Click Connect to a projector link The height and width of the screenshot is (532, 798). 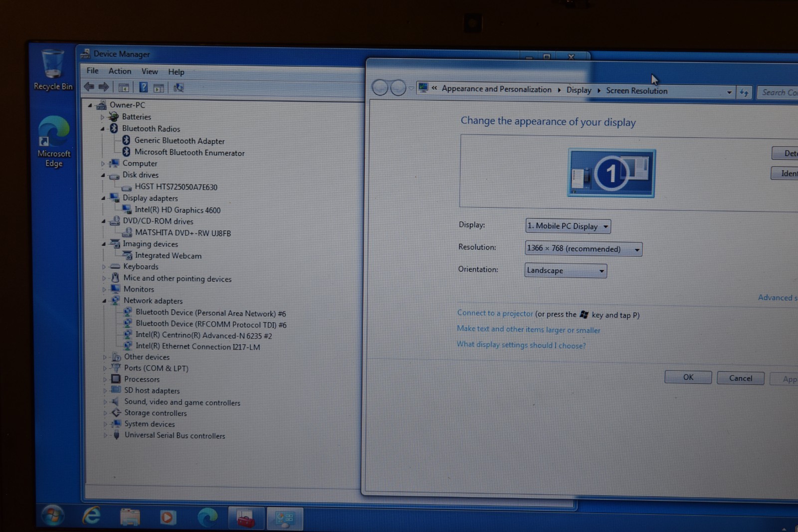pyautogui.click(x=495, y=313)
